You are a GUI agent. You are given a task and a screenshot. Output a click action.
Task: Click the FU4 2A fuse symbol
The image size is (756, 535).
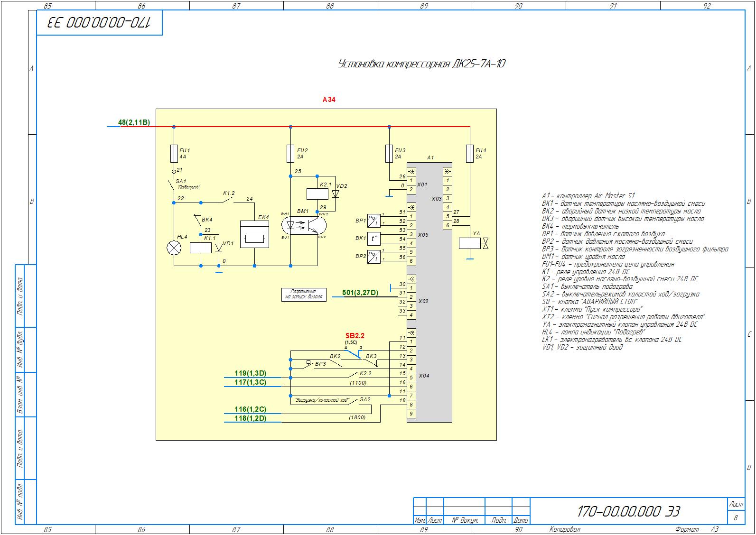[x=469, y=153]
